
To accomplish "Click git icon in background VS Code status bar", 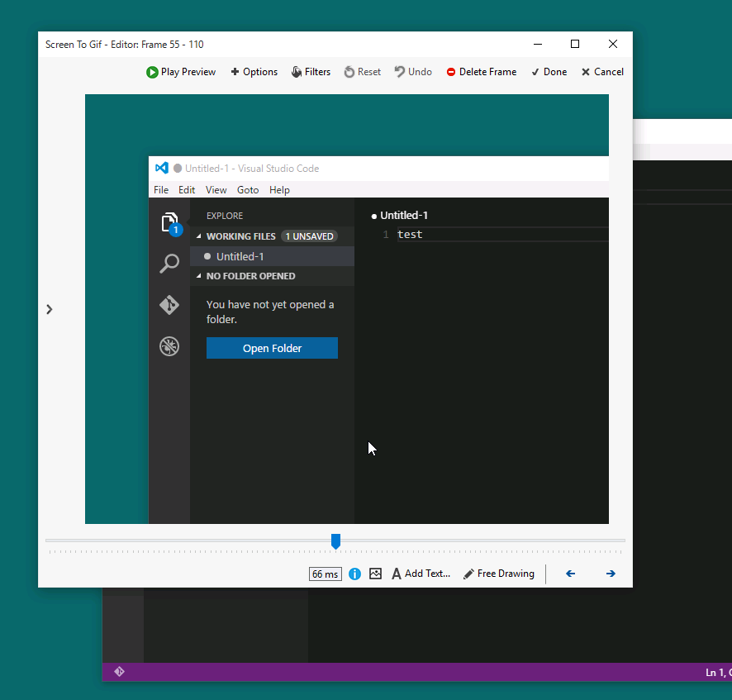I will (120, 672).
